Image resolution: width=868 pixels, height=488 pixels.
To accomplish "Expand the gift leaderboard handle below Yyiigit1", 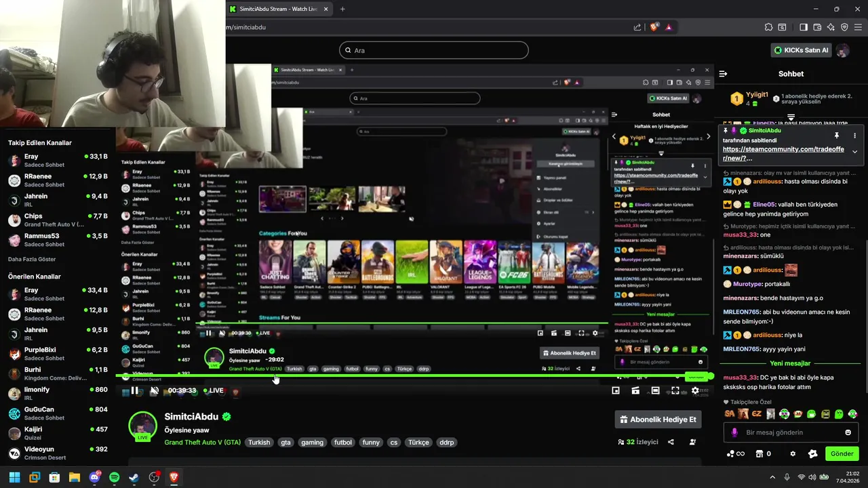I will click(x=791, y=118).
